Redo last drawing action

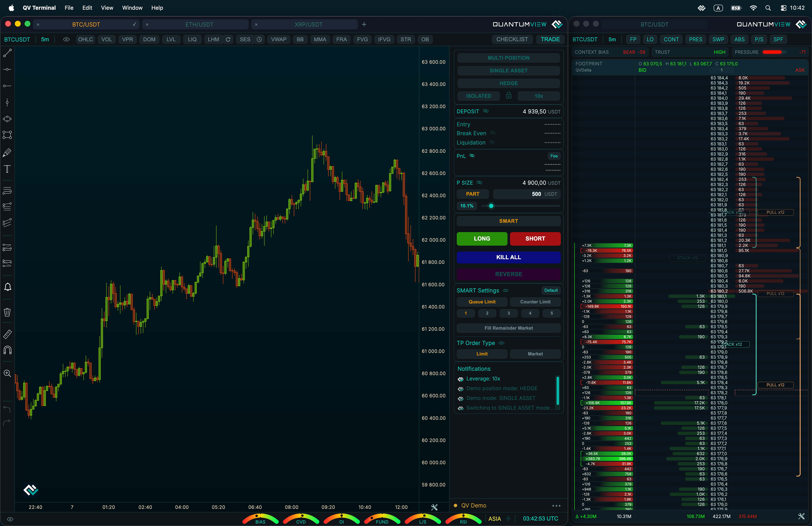point(7,423)
